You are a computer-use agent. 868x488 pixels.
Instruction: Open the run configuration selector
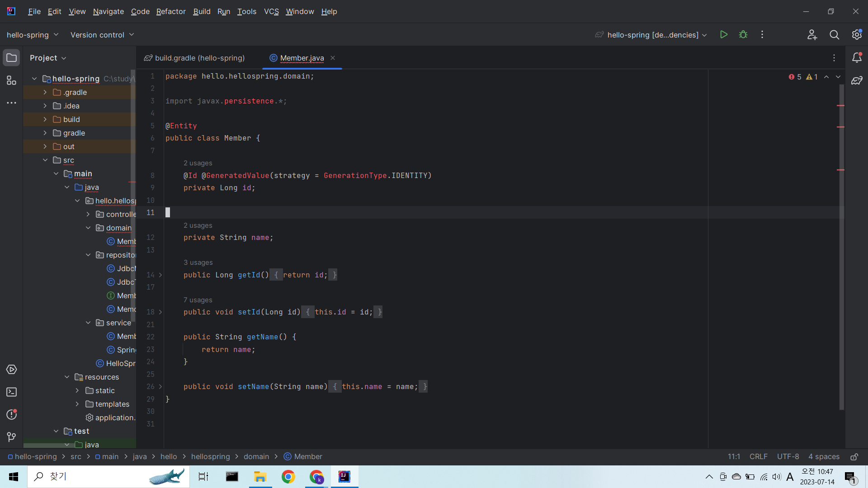pyautogui.click(x=651, y=35)
